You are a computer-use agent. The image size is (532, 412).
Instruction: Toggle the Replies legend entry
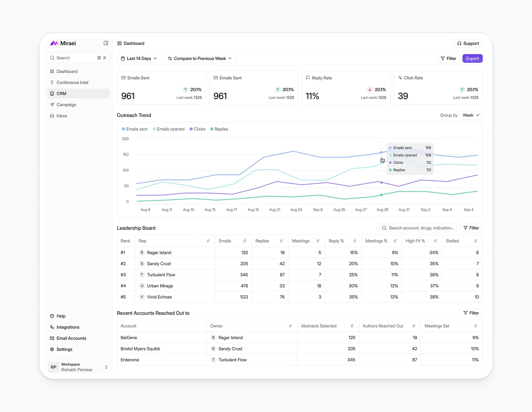tap(219, 129)
